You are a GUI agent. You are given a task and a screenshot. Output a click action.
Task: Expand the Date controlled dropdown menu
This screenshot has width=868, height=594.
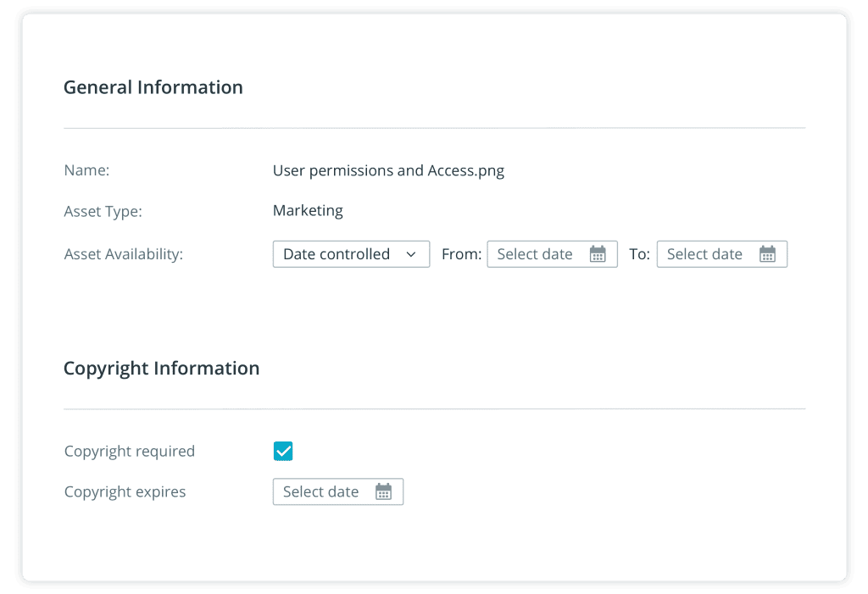351,253
